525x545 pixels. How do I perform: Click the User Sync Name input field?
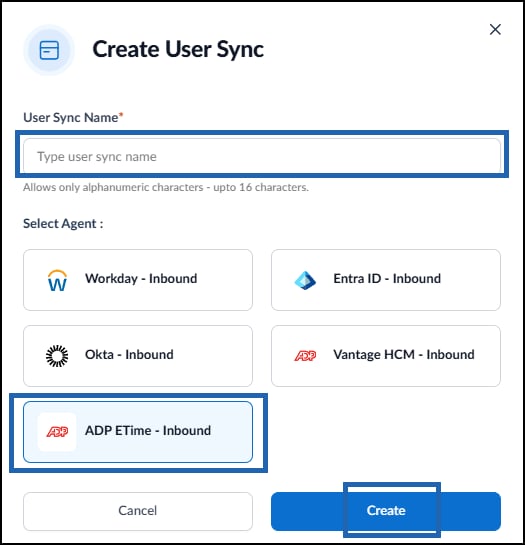[x=262, y=156]
